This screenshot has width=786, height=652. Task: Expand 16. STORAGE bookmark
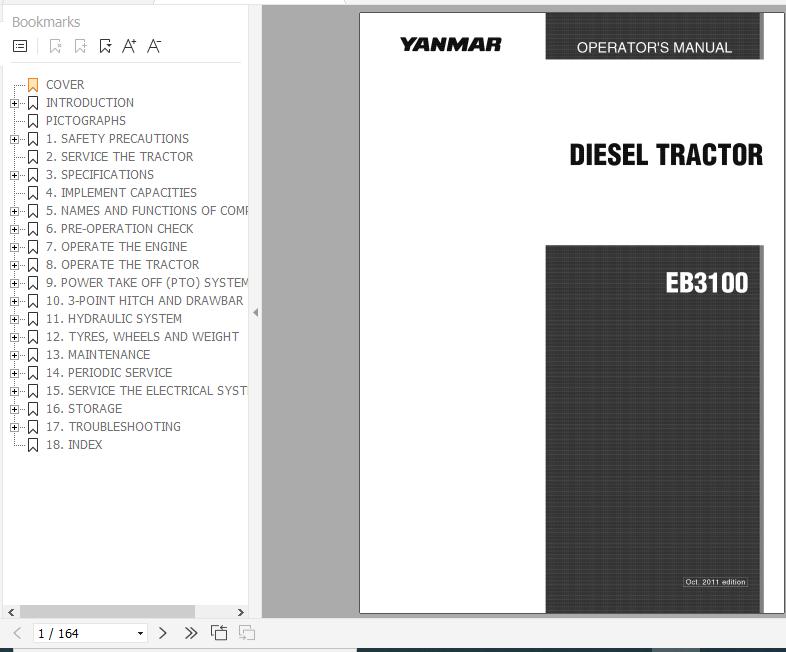15,410
